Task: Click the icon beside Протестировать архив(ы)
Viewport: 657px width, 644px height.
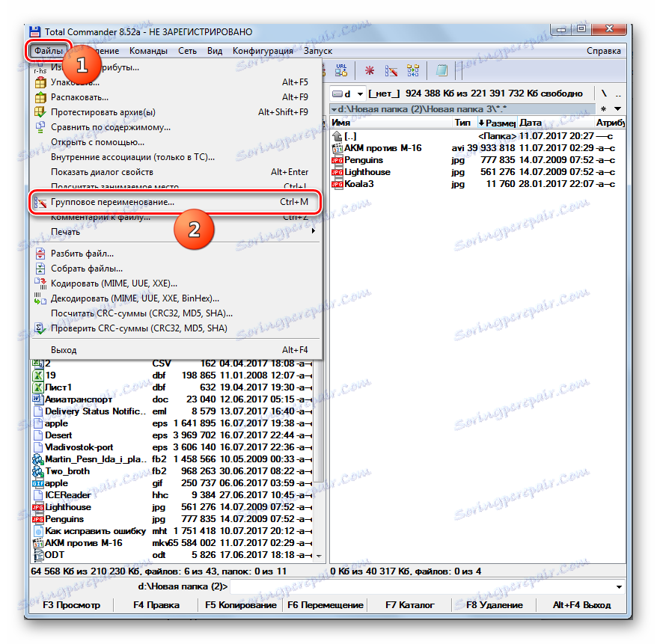Action: (x=40, y=112)
